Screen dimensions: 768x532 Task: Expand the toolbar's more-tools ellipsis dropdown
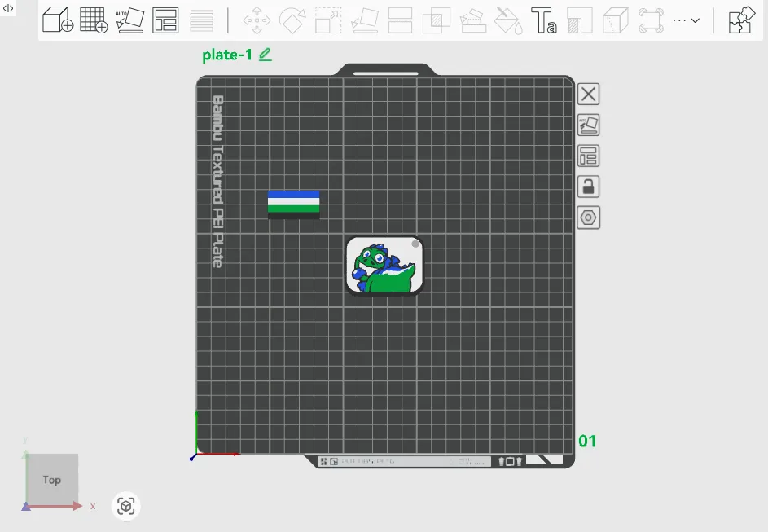[687, 20]
